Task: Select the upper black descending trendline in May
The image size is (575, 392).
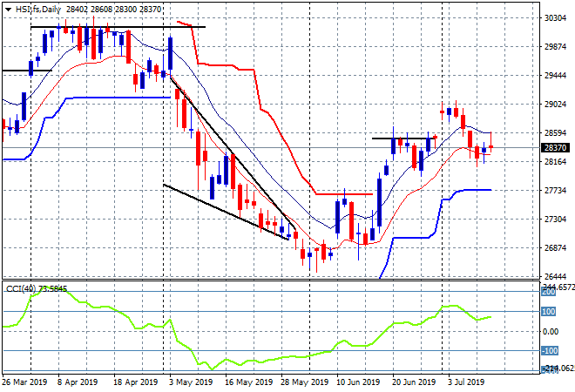Action: [x=233, y=153]
